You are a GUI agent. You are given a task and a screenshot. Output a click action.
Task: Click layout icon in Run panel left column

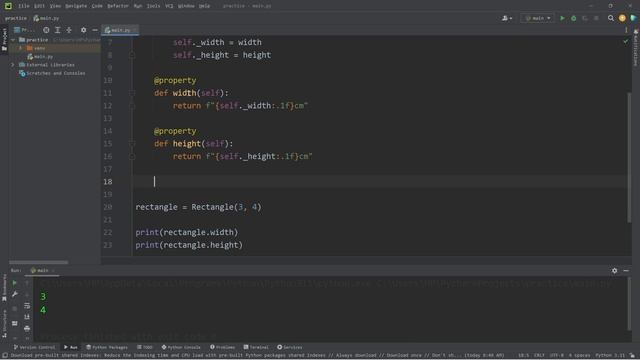[15, 323]
